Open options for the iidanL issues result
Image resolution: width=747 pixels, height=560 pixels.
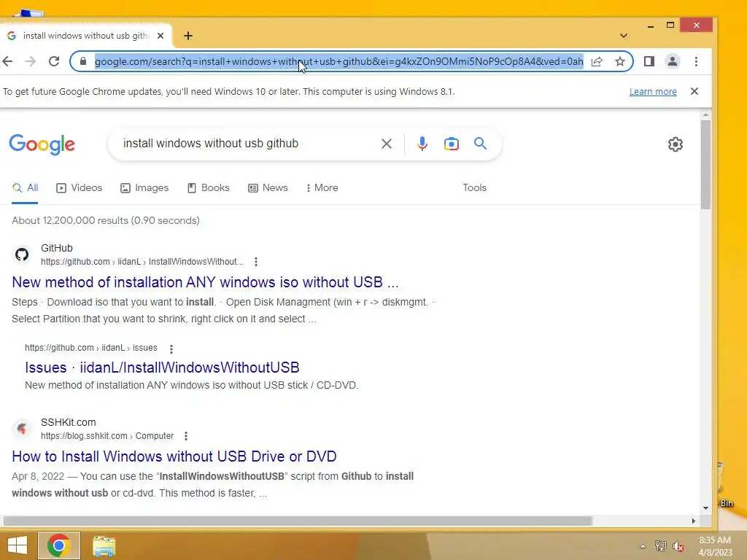(x=171, y=349)
